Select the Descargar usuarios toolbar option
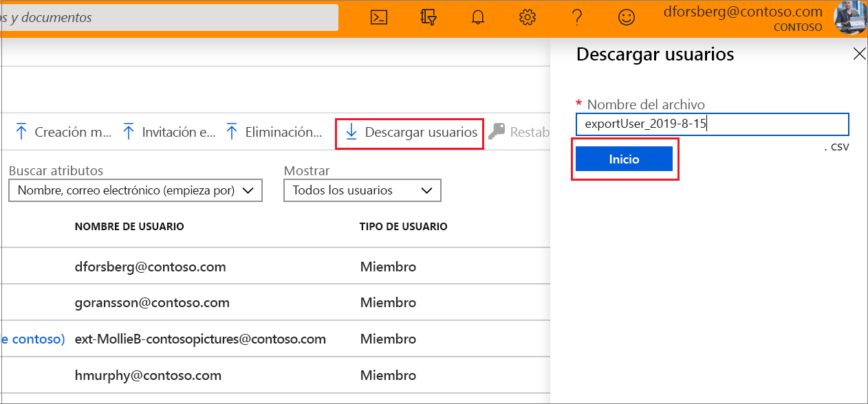The height and width of the screenshot is (404, 868). point(409,133)
